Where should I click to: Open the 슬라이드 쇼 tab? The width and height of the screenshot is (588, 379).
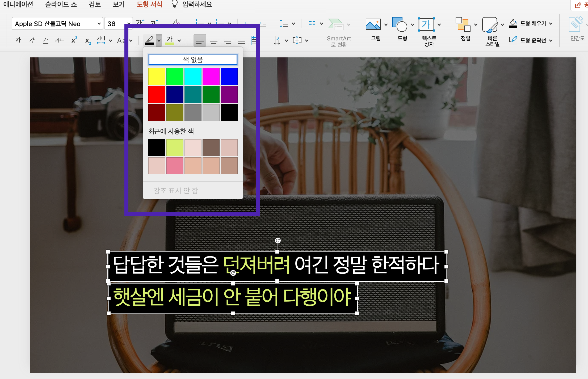click(x=61, y=4)
